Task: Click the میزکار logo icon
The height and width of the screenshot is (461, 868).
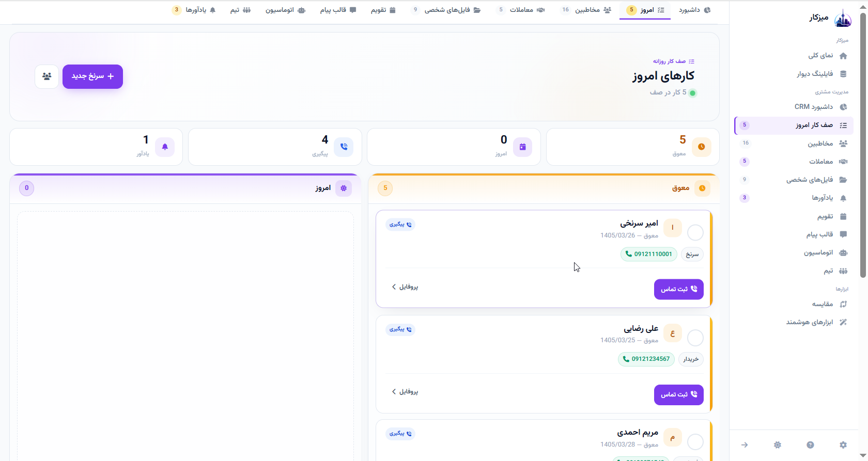Action: [843, 19]
